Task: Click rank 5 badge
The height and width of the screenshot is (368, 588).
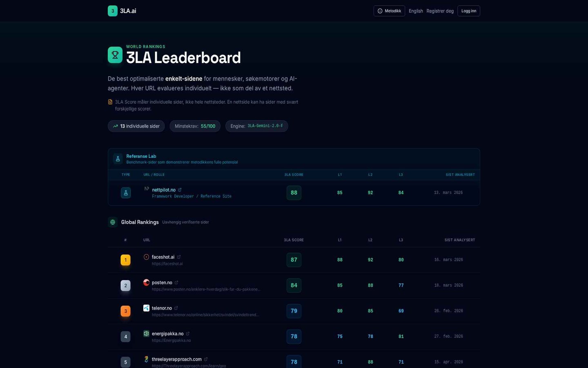Action: pos(125,362)
